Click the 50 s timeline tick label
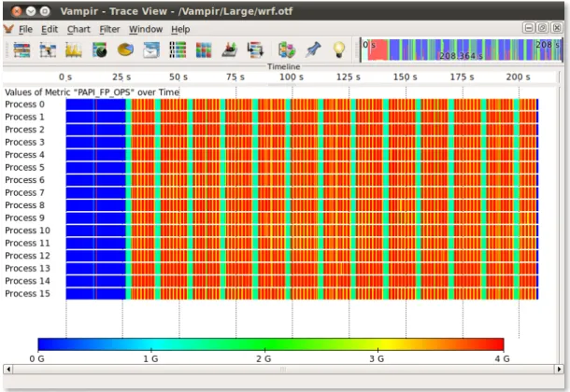Viewport: 570px width, 392px height. click(178, 77)
